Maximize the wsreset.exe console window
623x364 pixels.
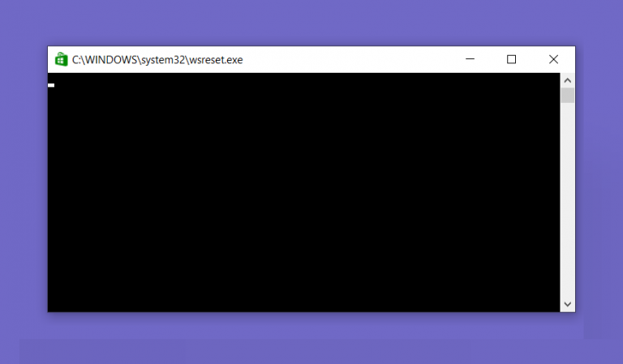(511, 59)
